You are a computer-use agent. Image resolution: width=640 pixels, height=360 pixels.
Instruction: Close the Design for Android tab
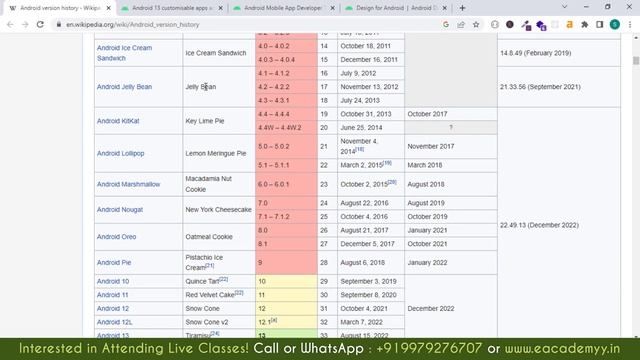[444, 8]
